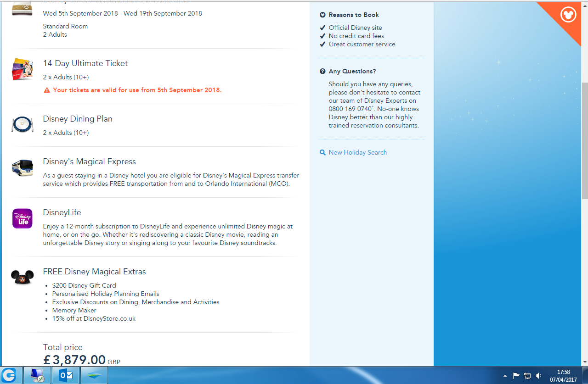Click the checkmark next to Great customer service
The image size is (588, 384).
click(x=322, y=44)
